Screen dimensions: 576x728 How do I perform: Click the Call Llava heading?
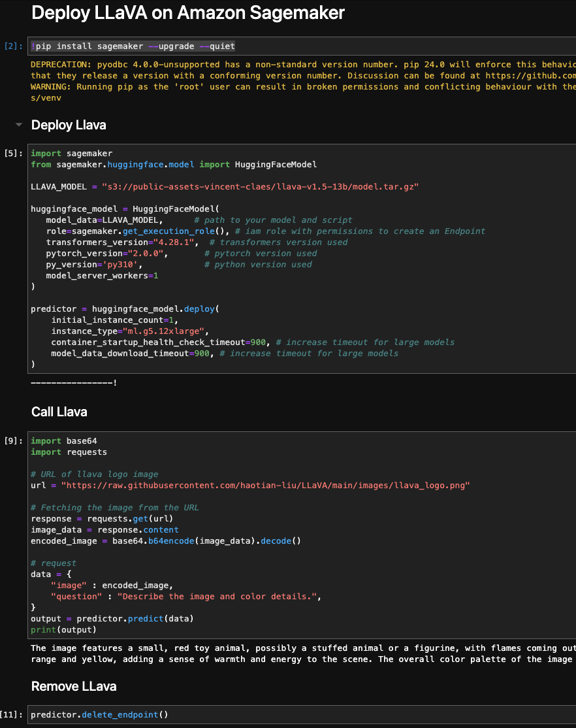pos(59,412)
